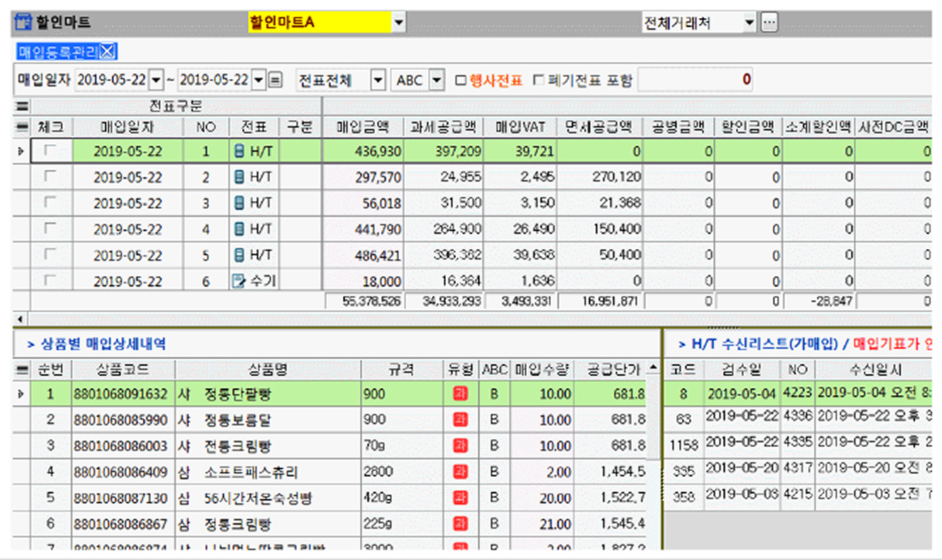This screenshot has width=942, height=560.
Task: Open the calendar list icon beside the date range
Action: pos(276,80)
